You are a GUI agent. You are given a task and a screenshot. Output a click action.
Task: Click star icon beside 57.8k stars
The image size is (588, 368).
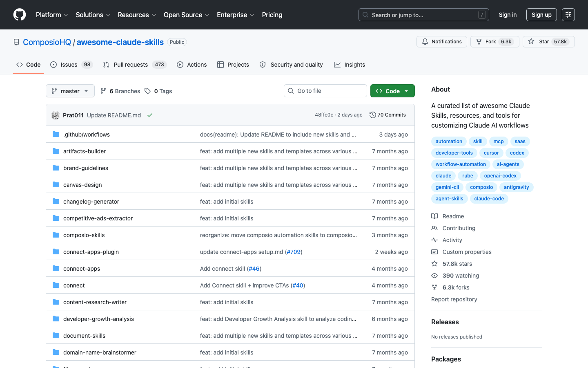click(434, 264)
